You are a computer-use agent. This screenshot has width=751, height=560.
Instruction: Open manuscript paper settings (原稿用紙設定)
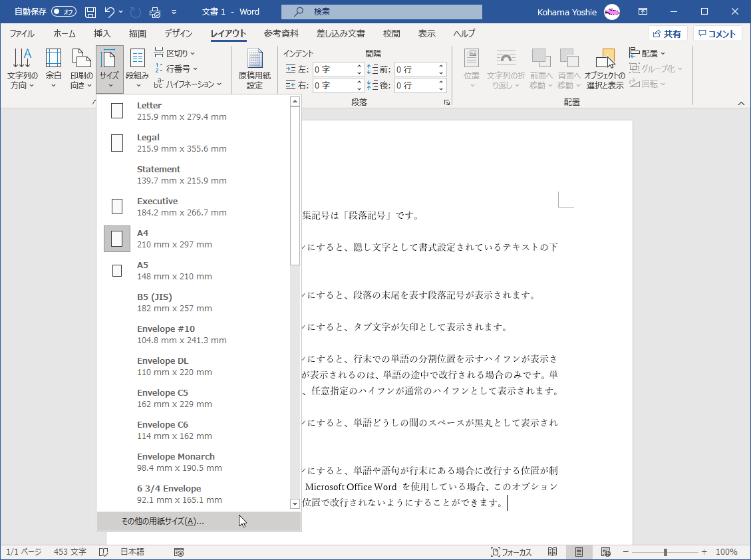[255, 69]
